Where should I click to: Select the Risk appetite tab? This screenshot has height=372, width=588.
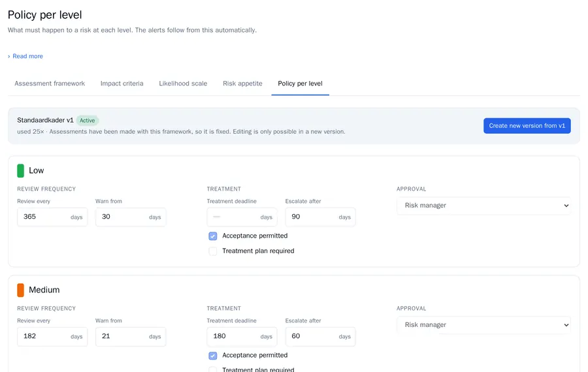242,84
